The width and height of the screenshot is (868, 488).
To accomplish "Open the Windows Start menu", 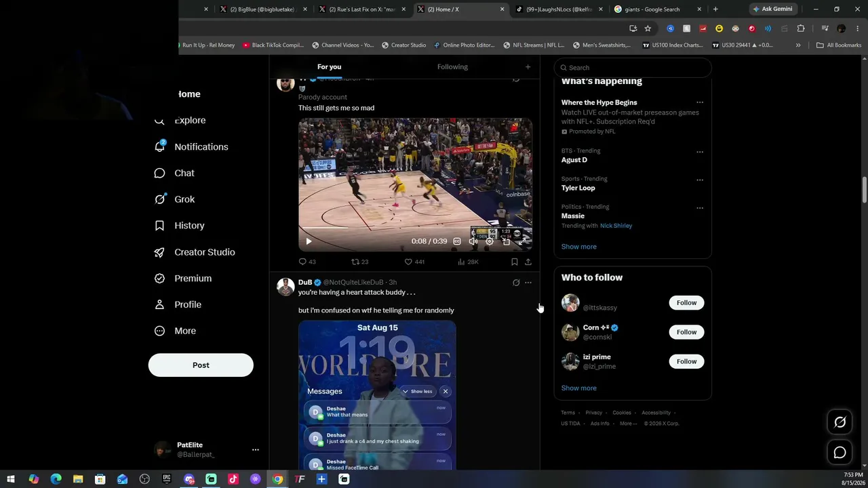I will coord(11,479).
